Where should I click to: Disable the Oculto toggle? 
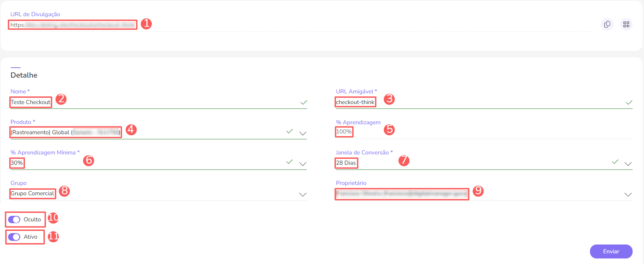[14, 220]
